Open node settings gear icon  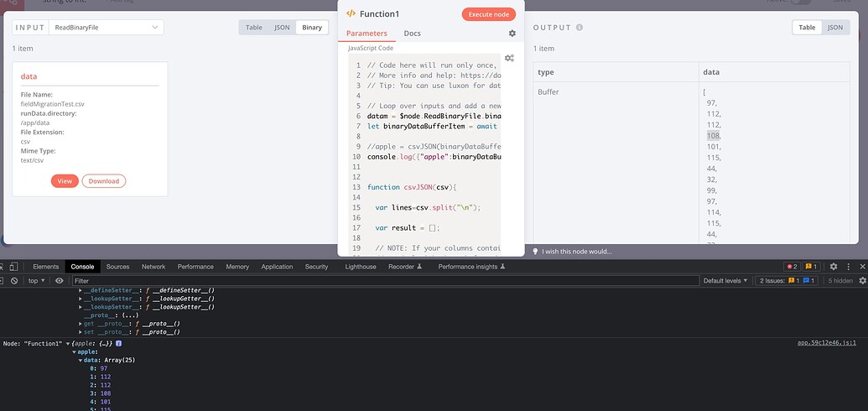[512, 34]
